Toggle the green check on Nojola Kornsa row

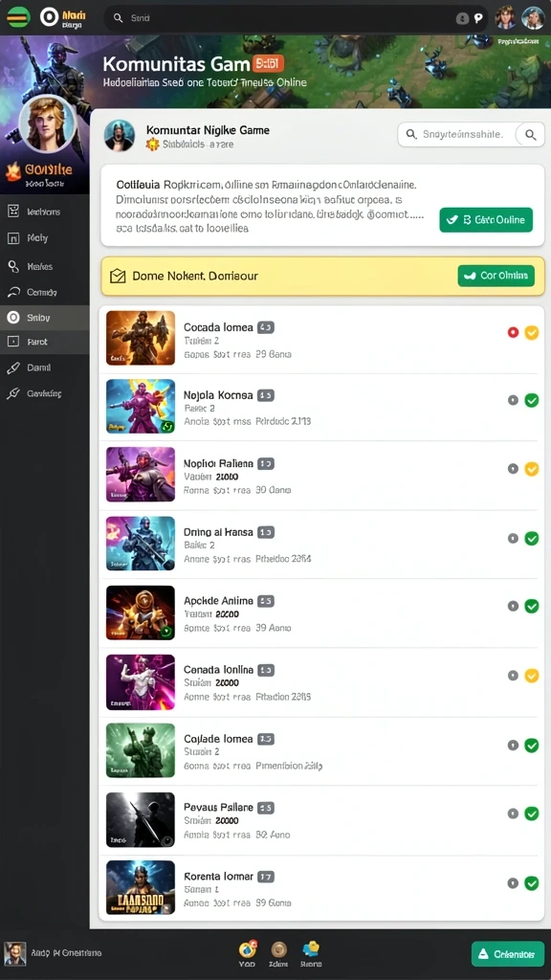click(532, 400)
